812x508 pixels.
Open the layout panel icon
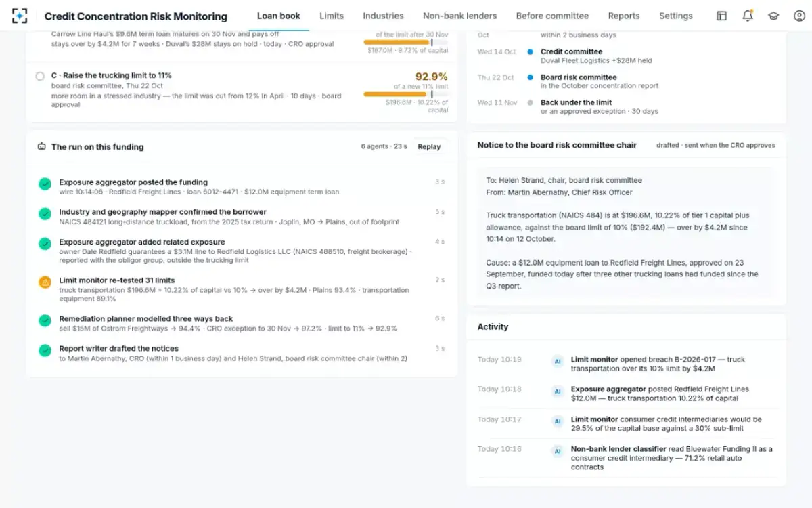click(722, 16)
